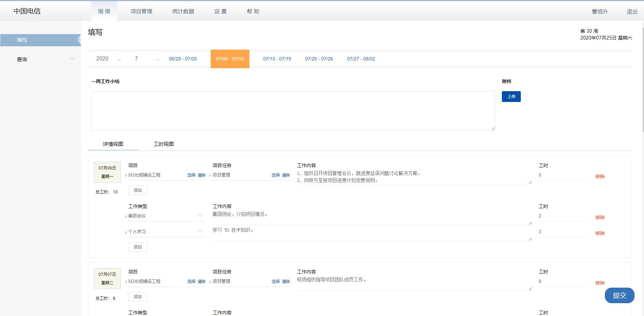Screen dimensions: 644x316
Task: Select week 07/20 - 07/26
Action: coord(319,59)
